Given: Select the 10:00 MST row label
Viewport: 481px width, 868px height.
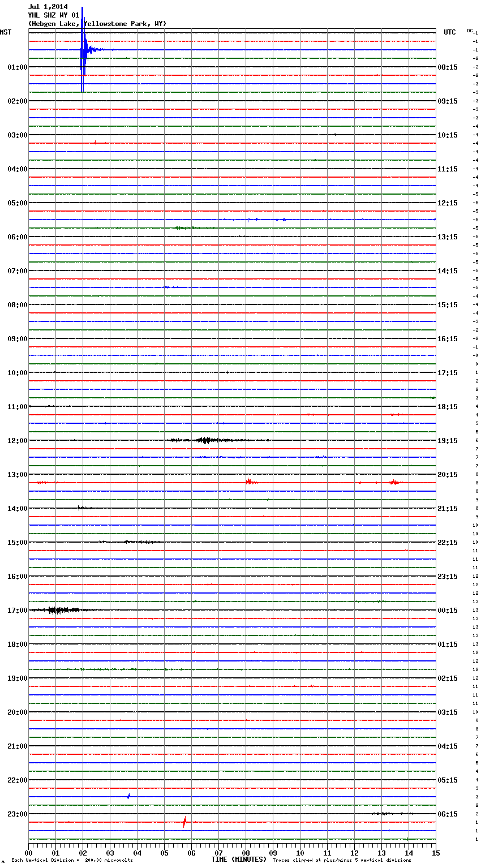Looking at the screenshot, I should [x=17, y=373].
